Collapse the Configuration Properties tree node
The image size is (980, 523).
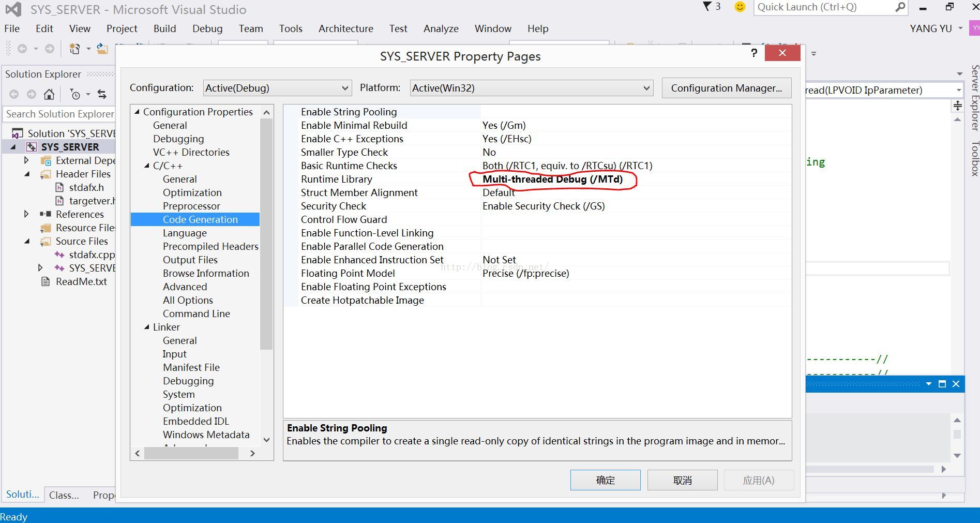coord(137,112)
